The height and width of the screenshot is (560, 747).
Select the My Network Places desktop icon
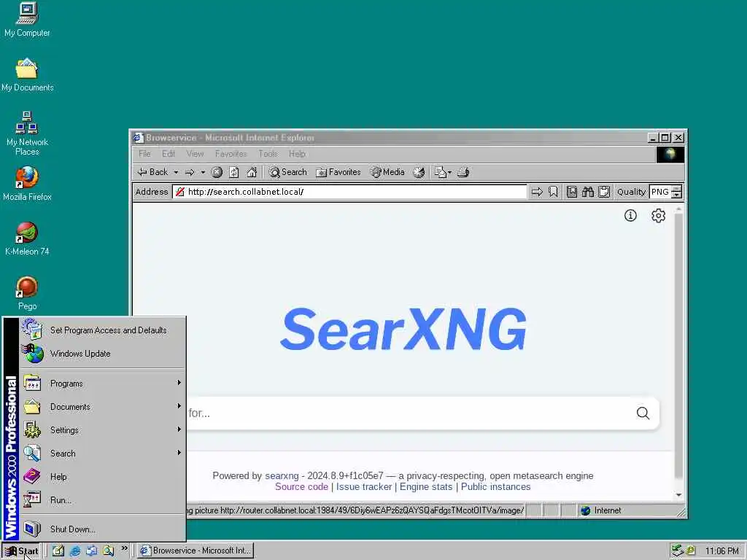pos(27,134)
